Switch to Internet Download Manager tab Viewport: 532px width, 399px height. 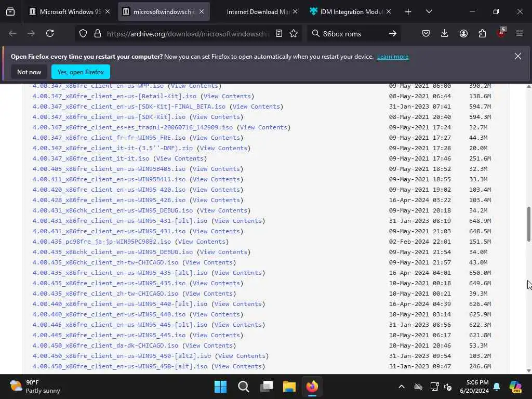[x=258, y=11]
